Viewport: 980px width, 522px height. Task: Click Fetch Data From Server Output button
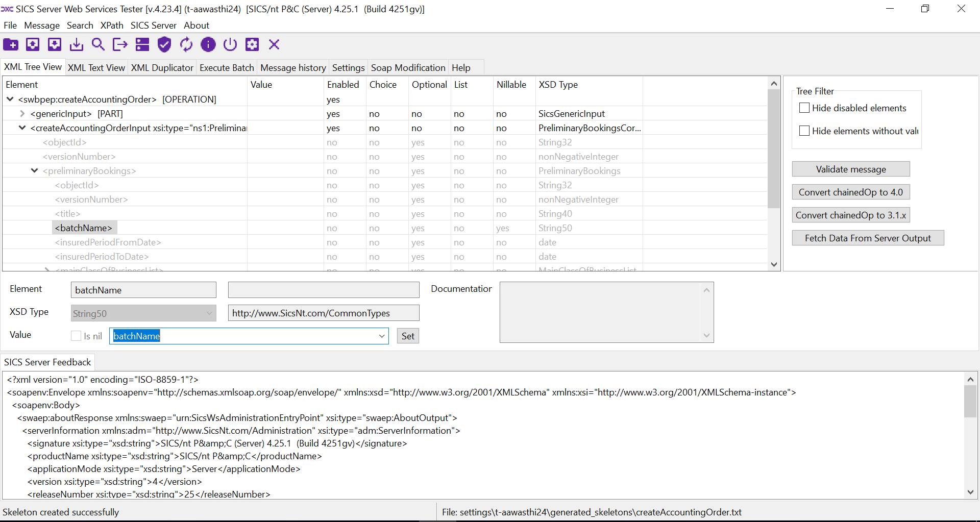tap(868, 238)
